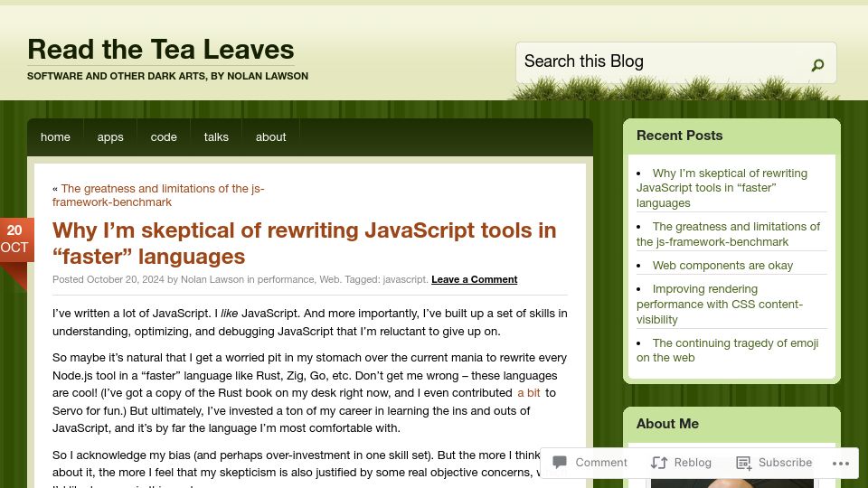
Task: Click the Comment speech bubble icon
Action: tap(560, 462)
